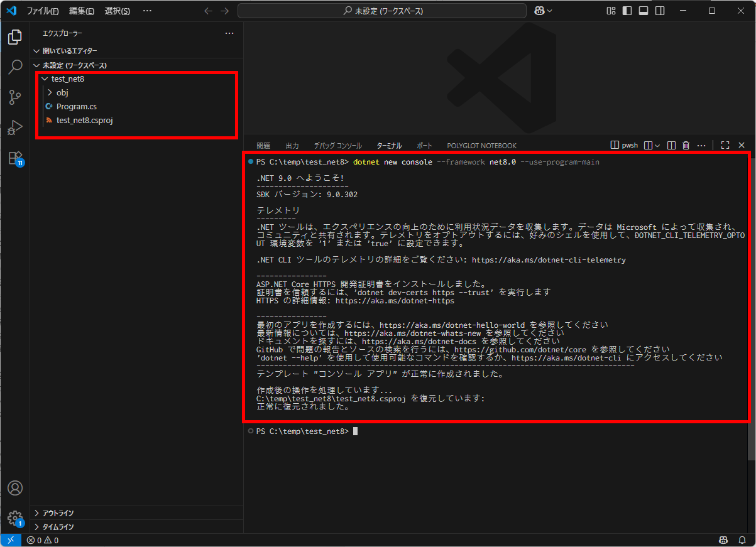Open the ファイル(F) menu

42,11
